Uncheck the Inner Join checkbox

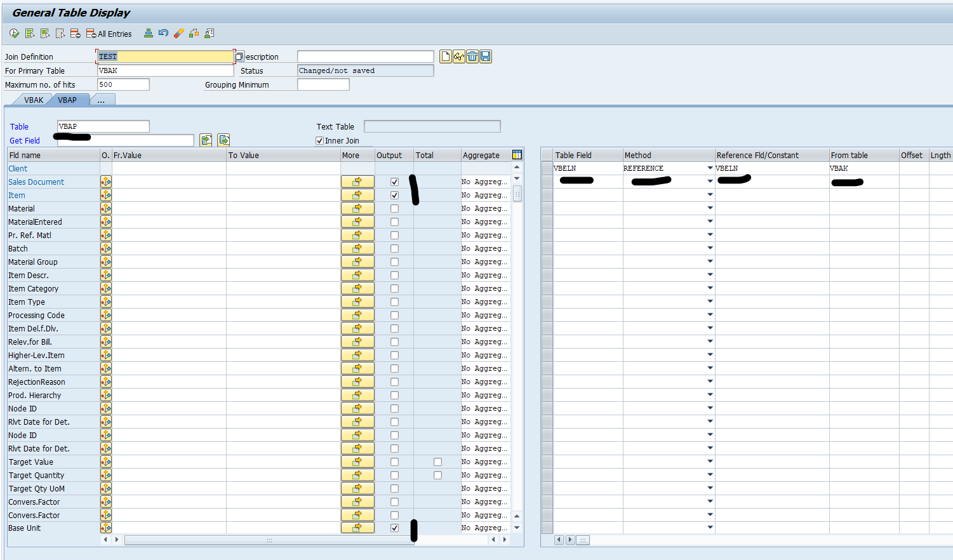pyautogui.click(x=320, y=141)
